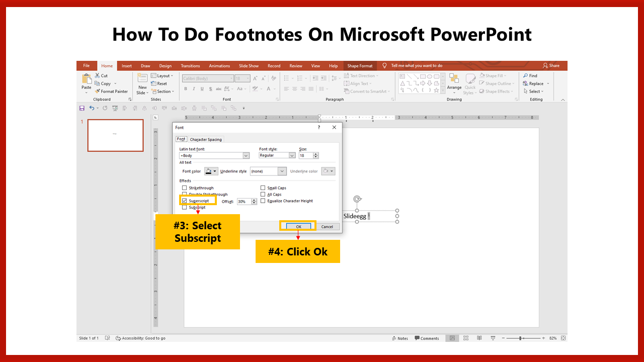Open the File tab
This screenshot has width=644, height=362.
click(x=87, y=66)
